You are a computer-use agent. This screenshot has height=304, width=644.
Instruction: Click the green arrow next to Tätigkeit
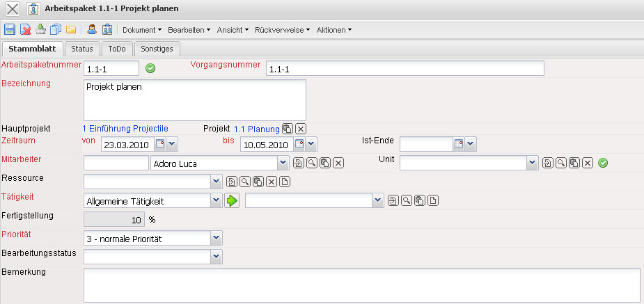pyautogui.click(x=232, y=201)
